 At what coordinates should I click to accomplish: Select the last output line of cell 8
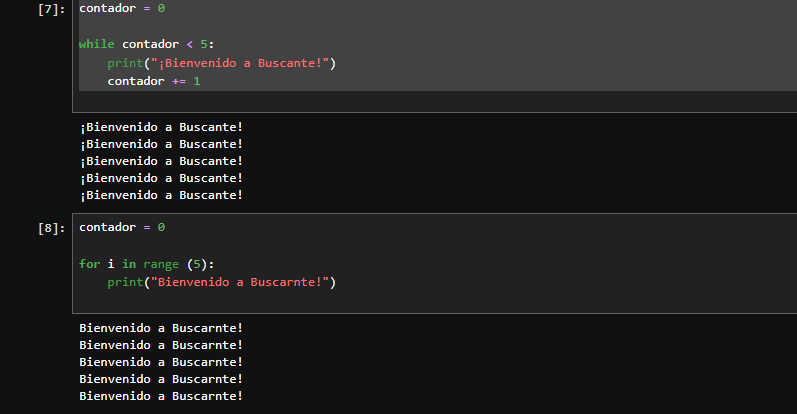[x=161, y=396]
